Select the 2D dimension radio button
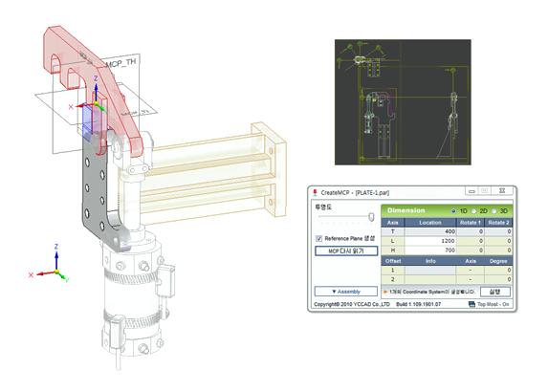This screenshot has width=548, height=392. click(x=474, y=211)
